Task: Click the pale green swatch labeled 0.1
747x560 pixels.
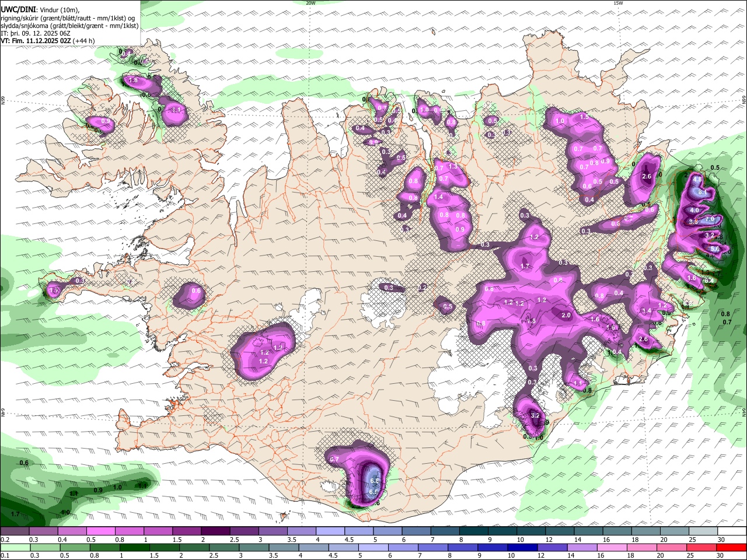Action: (x=15, y=547)
